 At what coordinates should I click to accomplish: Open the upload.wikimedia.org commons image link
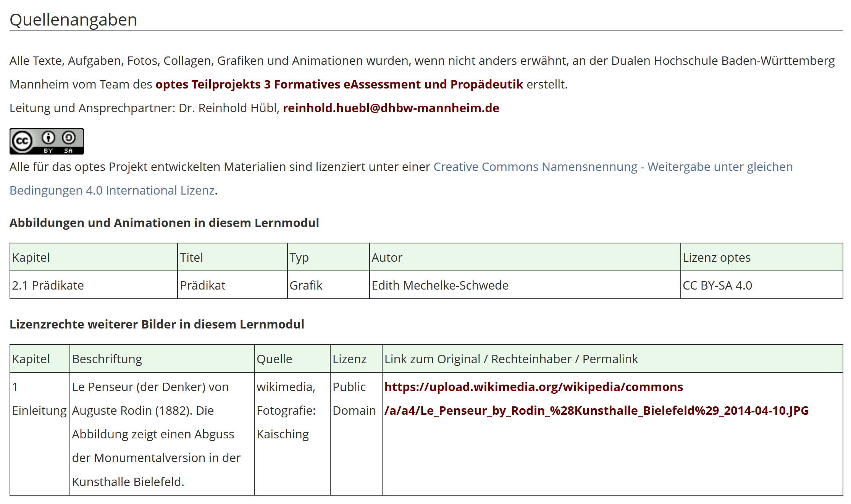[533, 387]
